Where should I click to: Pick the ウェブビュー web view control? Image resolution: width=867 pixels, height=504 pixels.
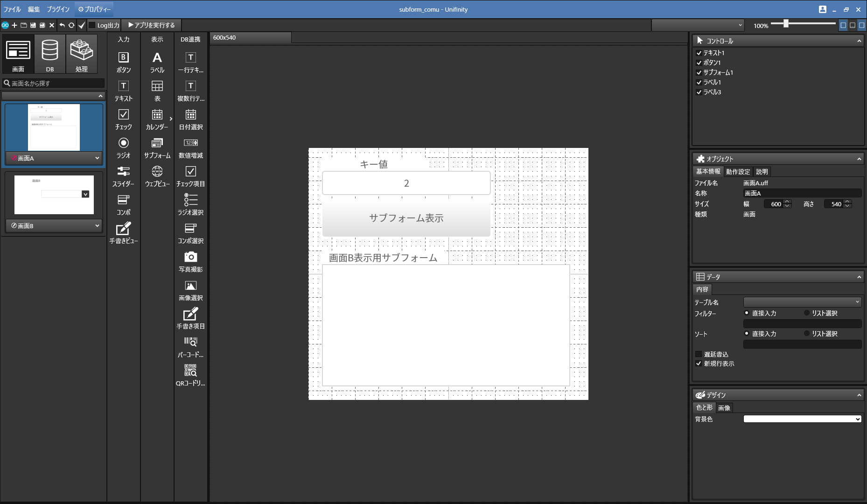pyautogui.click(x=157, y=176)
